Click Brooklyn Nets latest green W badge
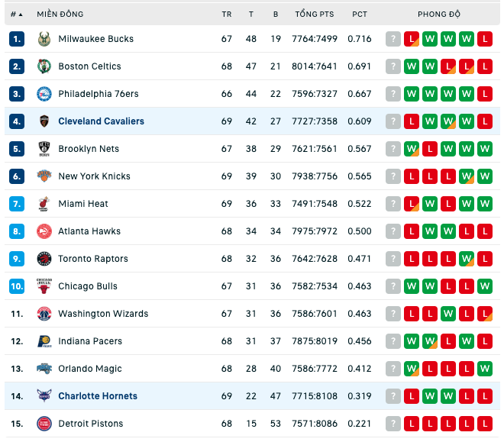 tap(412, 149)
